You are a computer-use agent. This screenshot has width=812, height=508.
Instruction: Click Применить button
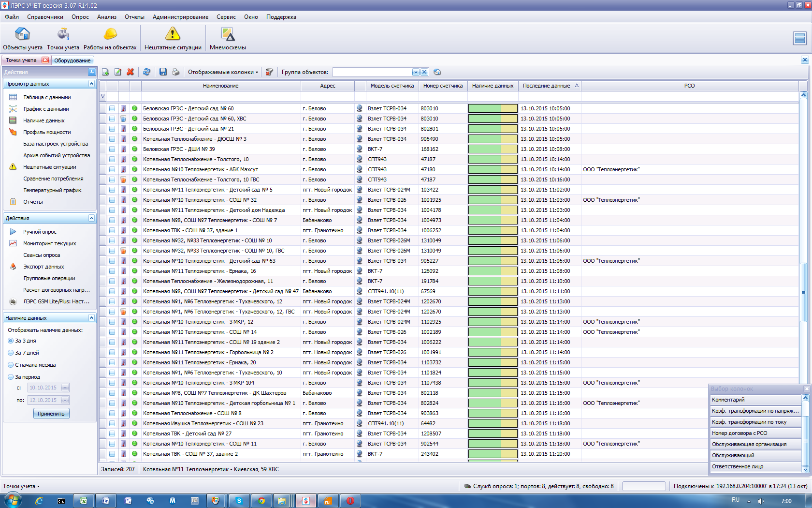(x=51, y=414)
